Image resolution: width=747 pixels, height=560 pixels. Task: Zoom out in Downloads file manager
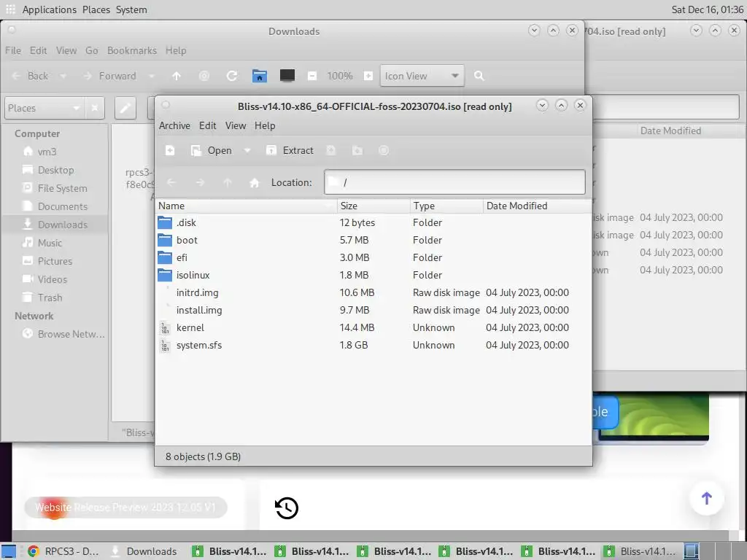pos(312,76)
